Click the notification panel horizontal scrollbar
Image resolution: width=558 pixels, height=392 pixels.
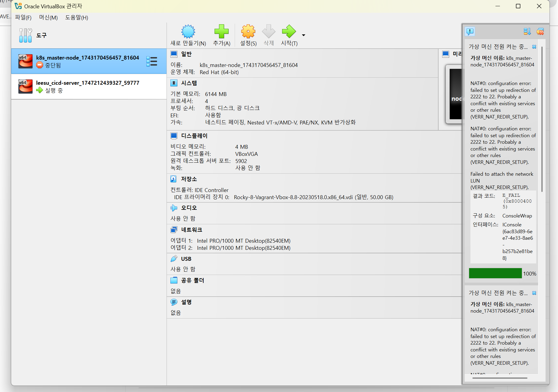tap(500, 378)
